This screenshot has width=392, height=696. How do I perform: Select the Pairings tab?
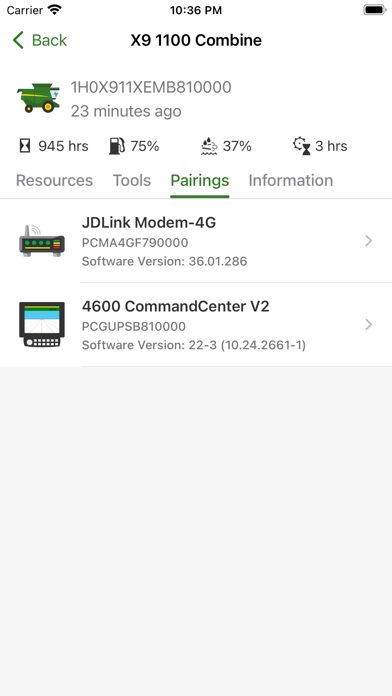click(200, 180)
